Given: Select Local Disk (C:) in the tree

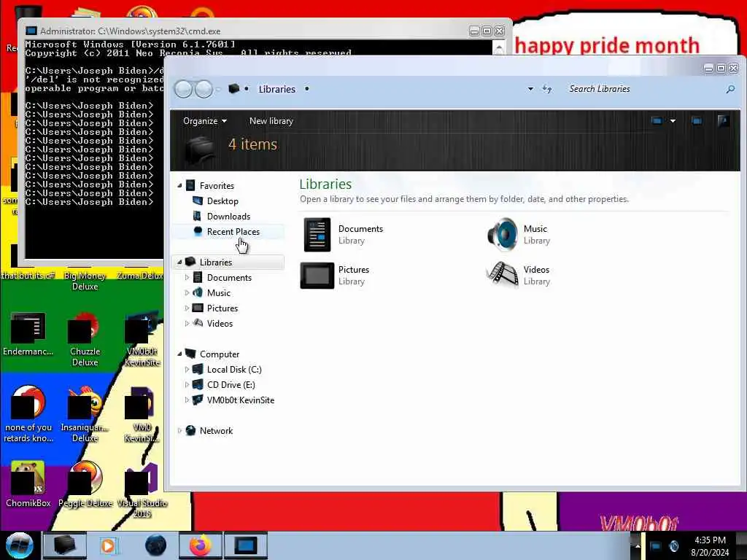Looking at the screenshot, I should click(234, 369).
